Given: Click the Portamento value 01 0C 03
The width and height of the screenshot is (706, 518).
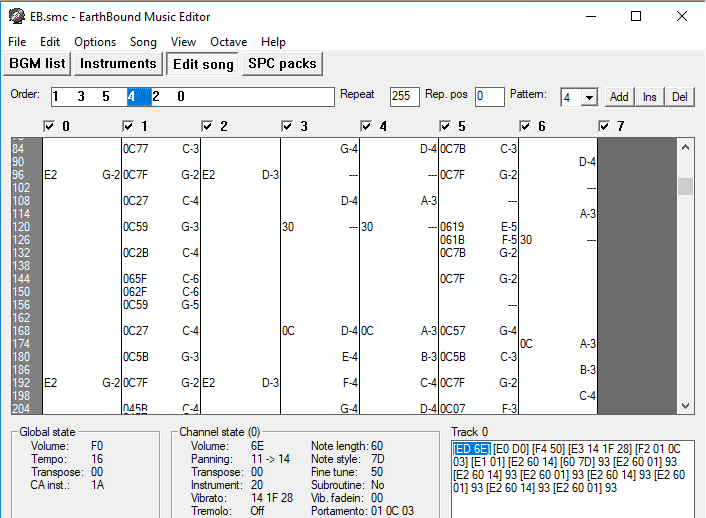Looking at the screenshot, I should [x=392, y=511].
